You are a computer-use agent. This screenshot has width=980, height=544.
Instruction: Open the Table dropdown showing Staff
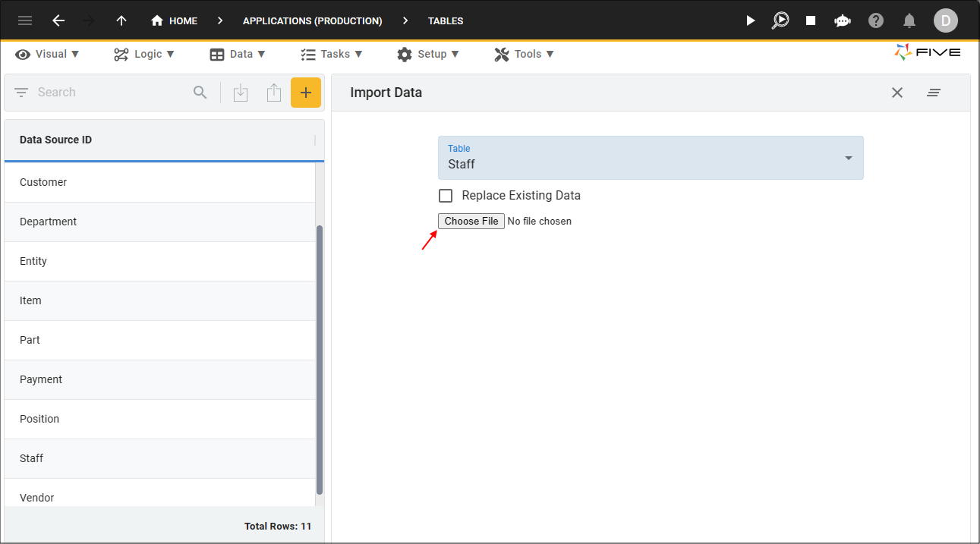[x=651, y=158]
